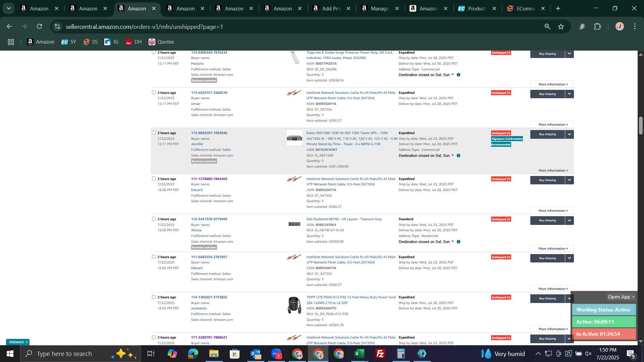Screen dimensions: 644x362
Task: Show info about Marjorie order destination closed
Action: [x=459, y=75]
